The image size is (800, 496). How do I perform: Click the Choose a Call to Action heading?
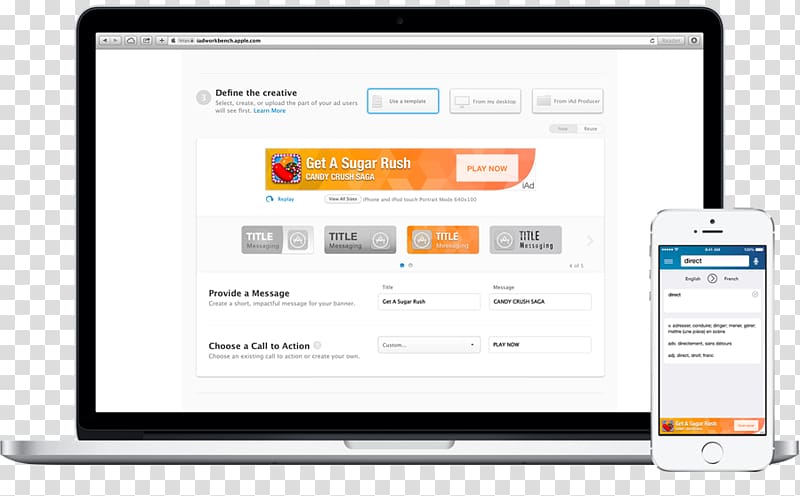(259, 346)
